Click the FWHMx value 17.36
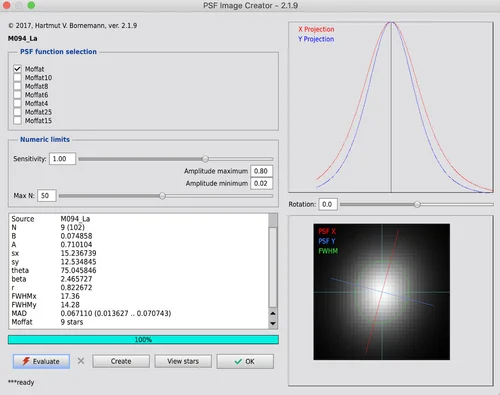This screenshot has height=395, width=500. [x=70, y=296]
